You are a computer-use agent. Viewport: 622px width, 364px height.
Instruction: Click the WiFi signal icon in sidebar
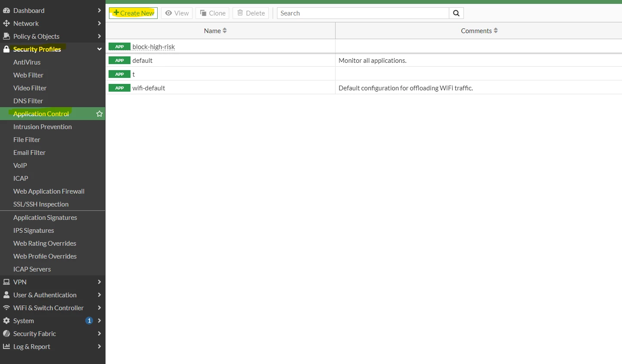click(6, 308)
